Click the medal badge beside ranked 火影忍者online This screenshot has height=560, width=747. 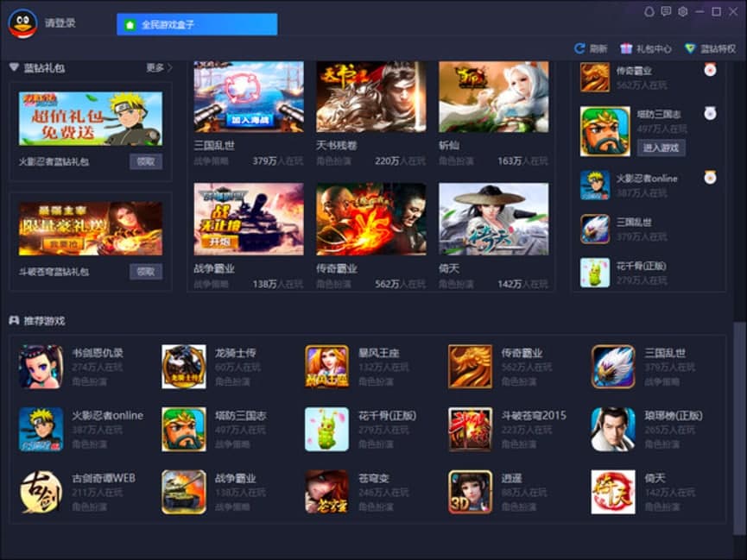[x=711, y=177]
